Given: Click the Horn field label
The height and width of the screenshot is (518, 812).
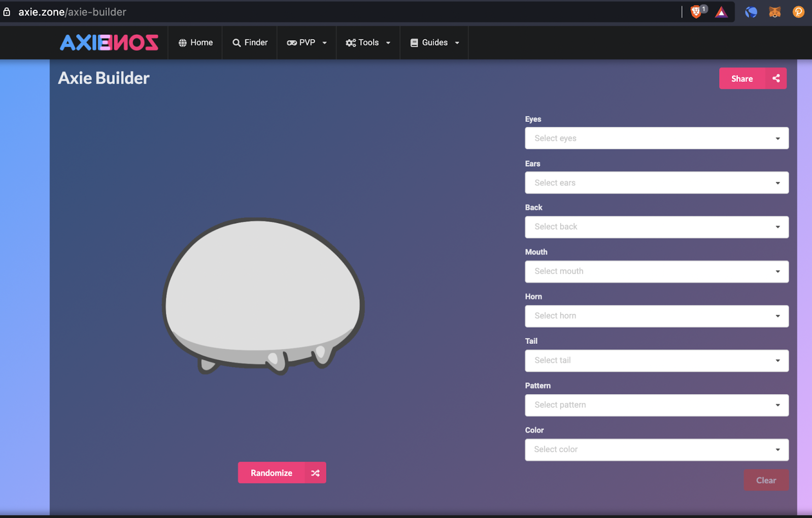Looking at the screenshot, I should 533,297.
